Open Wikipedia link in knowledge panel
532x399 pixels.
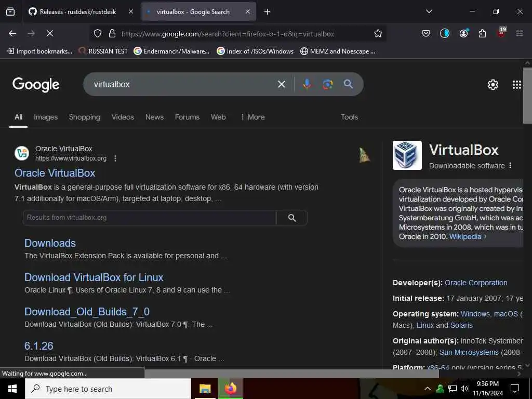tap(465, 236)
